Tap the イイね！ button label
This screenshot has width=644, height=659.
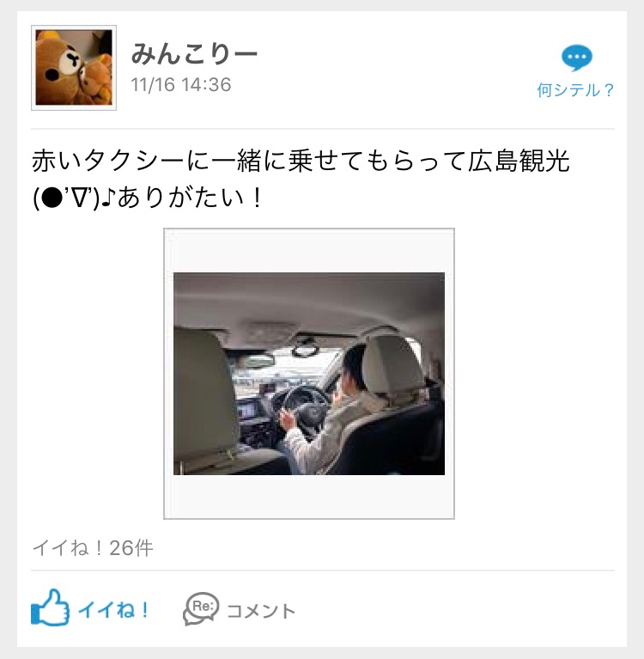point(113,609)
